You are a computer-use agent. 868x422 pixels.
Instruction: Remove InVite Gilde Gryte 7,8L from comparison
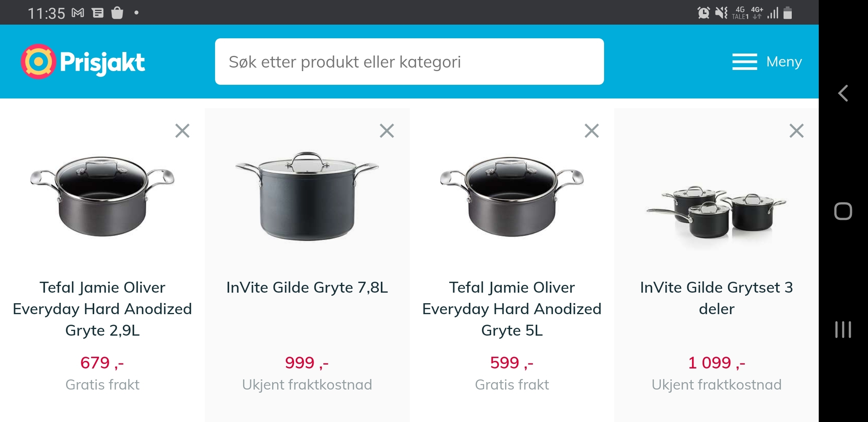tap(387, 131)
